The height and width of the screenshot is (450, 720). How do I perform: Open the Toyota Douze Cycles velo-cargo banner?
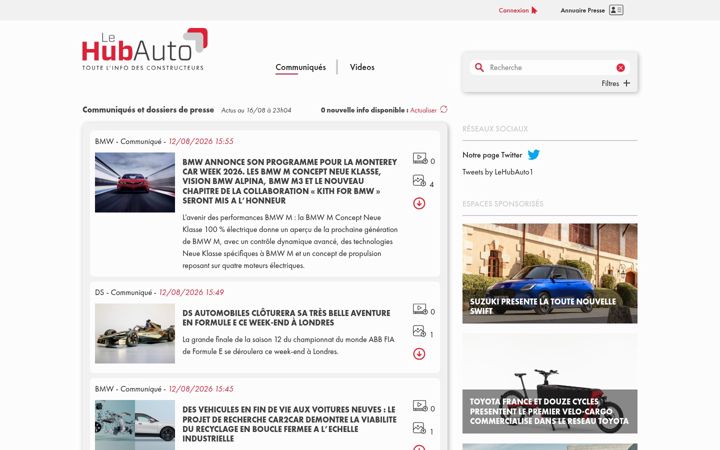(550, 383)
